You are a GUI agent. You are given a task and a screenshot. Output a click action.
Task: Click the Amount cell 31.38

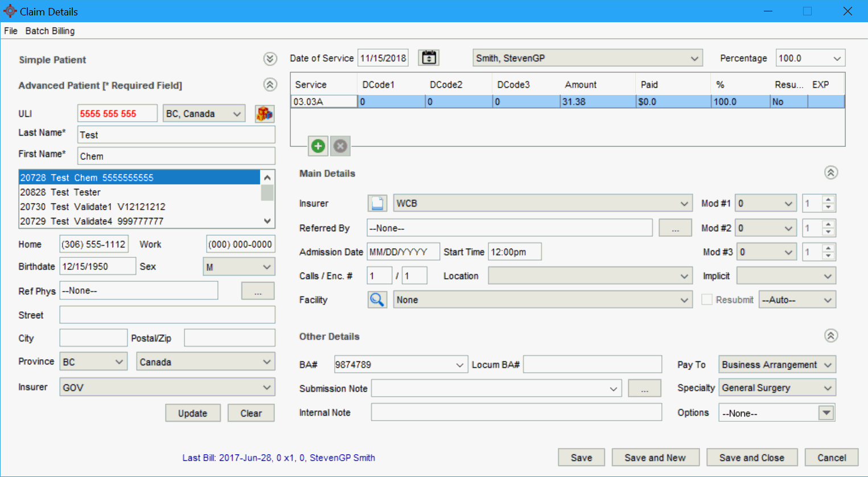[x=598, y=101]
